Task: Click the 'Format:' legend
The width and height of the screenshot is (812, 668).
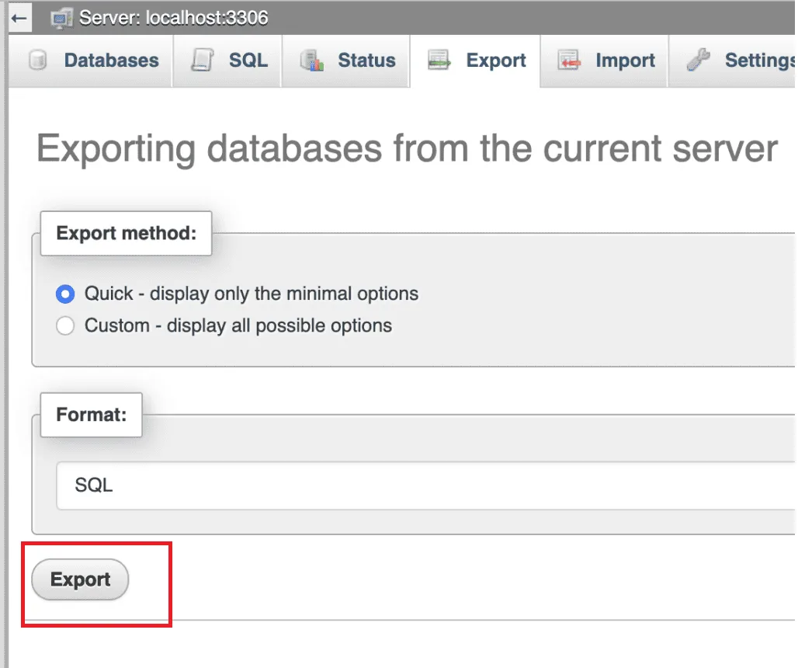Action: pos(91,415)
